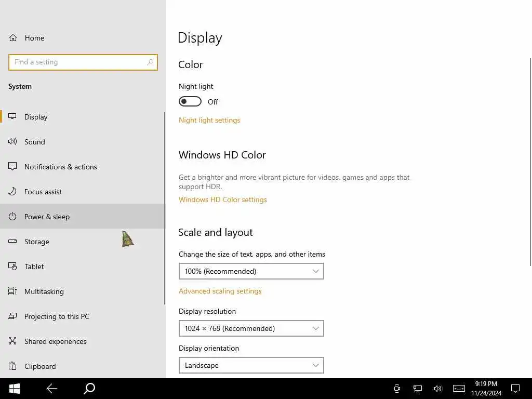Click the taskbar back arrow
Image resolution: width=532 pixels, height=399 pixels.
52,389
